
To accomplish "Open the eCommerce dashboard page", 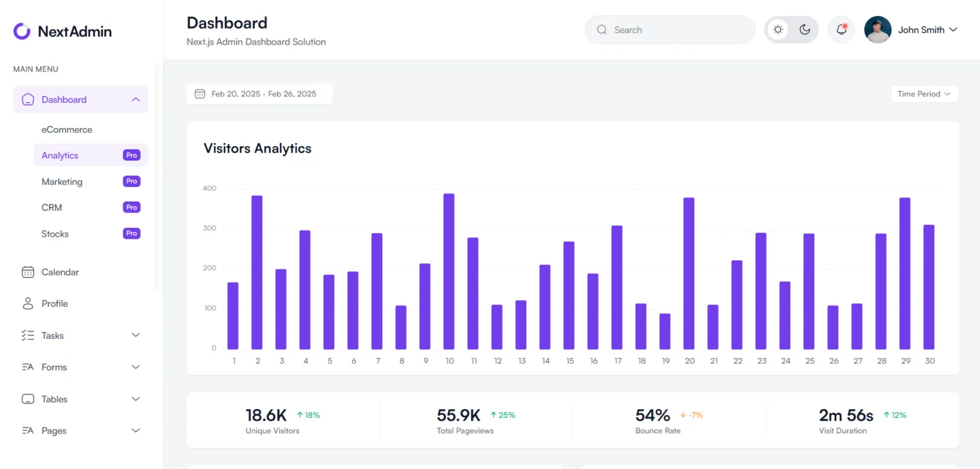I will pyautogui.click(x=66, y=129).
